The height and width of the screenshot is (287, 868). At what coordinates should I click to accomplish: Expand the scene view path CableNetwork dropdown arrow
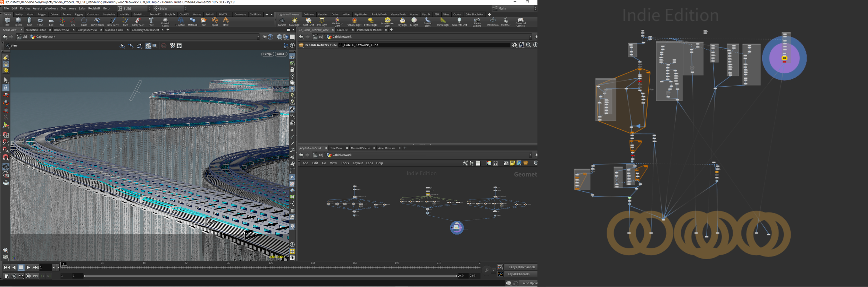pos(258,37)
